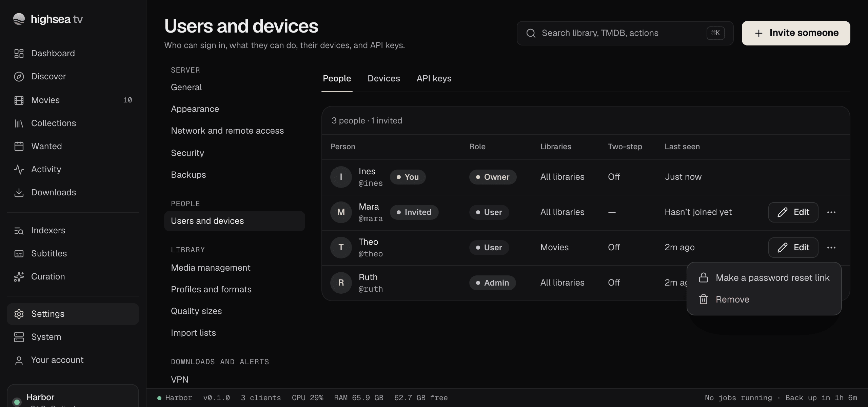Open Curation sparkle icon
This screenshot has height=407, width=868.
[x=19, y=277]
